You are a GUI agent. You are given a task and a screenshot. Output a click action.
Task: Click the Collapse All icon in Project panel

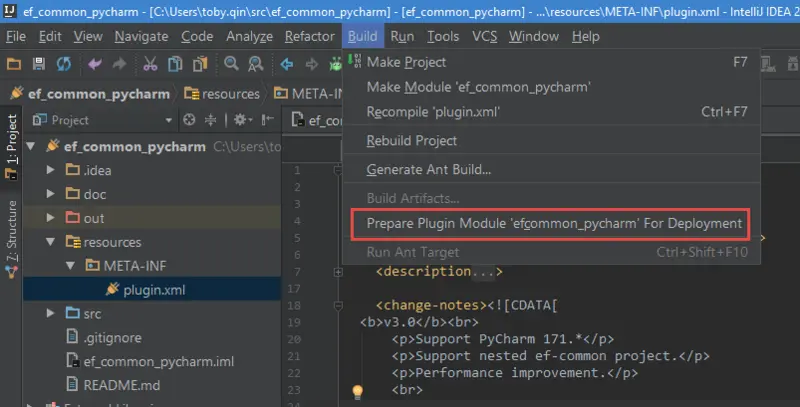point(210,120)
